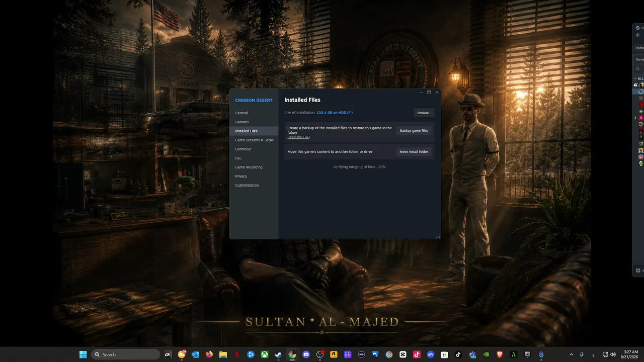The image size is (644, 362).
Task: Click the Browse... button
Action: 424,113
